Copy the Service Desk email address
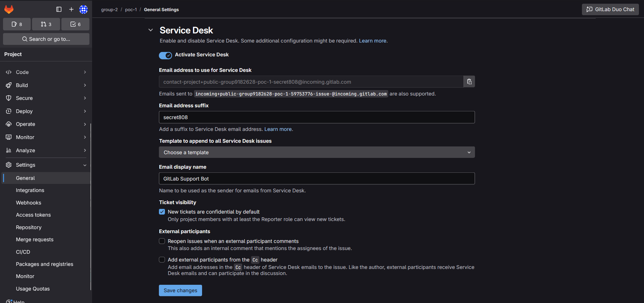This screenshot has width=644, height=303. (469, 82)
